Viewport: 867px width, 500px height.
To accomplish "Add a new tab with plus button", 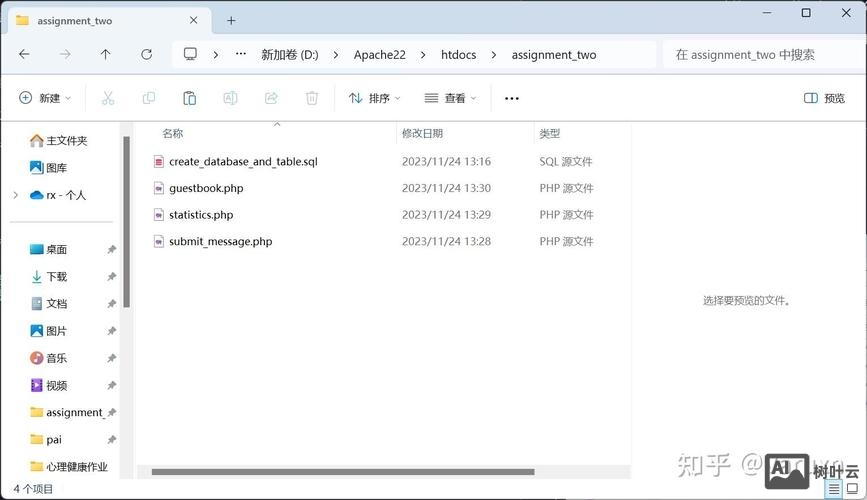I will (231, 20).
